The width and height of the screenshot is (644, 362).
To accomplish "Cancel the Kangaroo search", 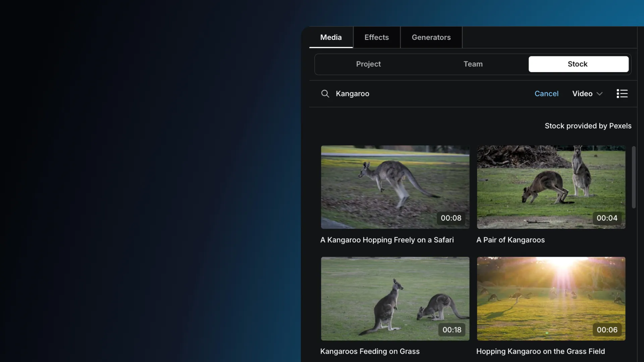I will point(546,94).
